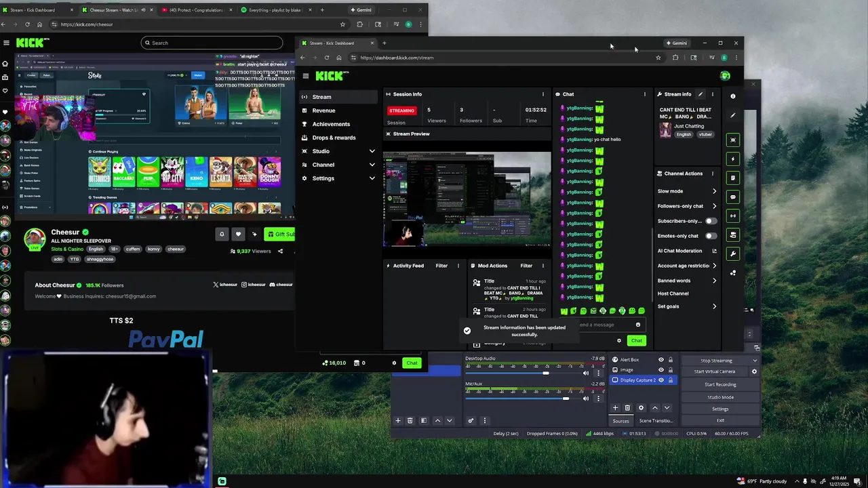Open Revenue in dashboard sidebar
The width and height of the screenshot is (868, 488).
click(x=338, y=110)
